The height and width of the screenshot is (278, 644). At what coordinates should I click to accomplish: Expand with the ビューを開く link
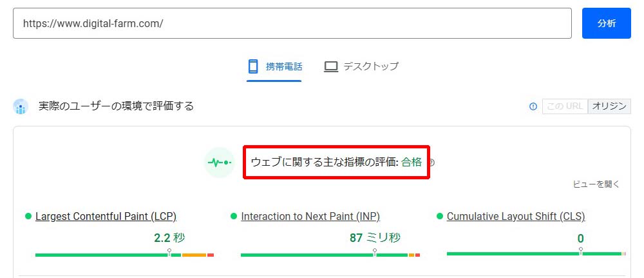click(596, 184)
